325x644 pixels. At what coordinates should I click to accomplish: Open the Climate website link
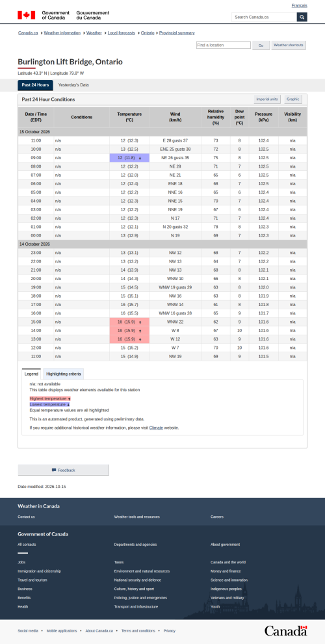coord(156,428)
